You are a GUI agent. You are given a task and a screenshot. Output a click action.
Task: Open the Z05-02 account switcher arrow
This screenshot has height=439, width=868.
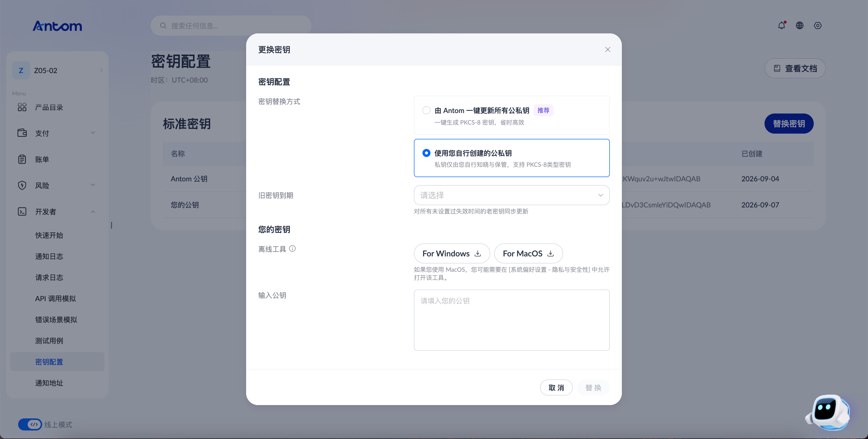[x=101, y=70]
